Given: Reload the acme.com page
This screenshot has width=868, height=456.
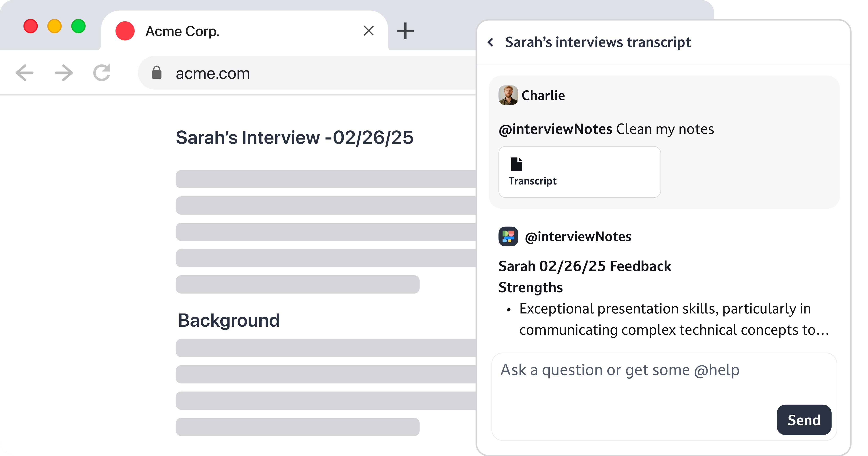Looking at the screenshot, I should click(102, 73).
